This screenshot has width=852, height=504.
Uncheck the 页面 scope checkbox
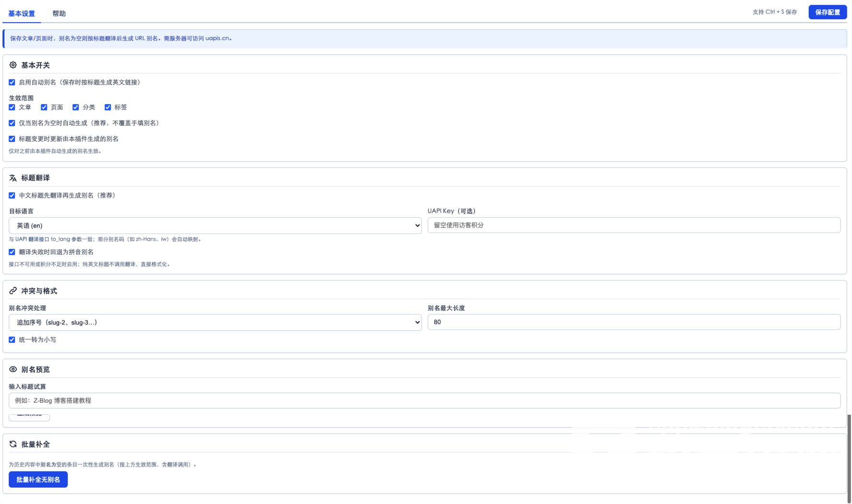pos(44,107)
